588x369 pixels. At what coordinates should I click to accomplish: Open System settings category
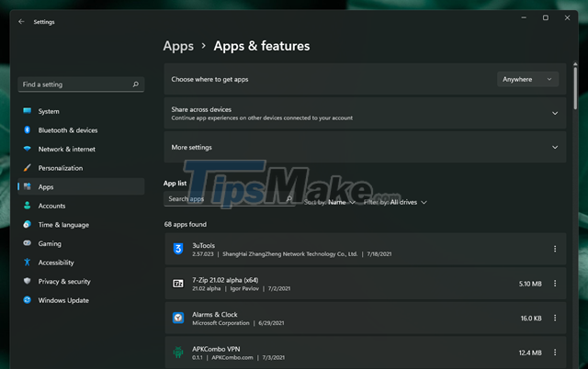(x=81, y=111)
